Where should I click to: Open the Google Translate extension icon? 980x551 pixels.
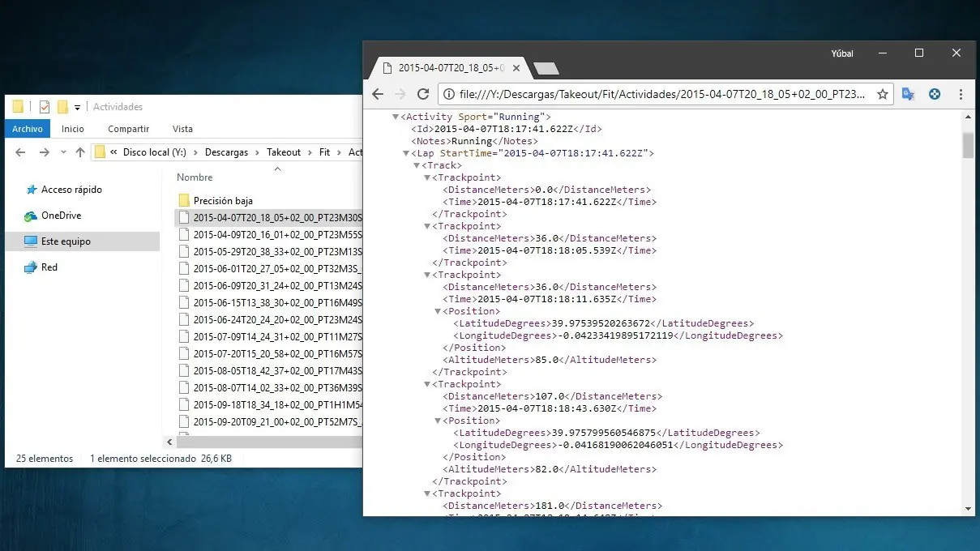pyautogui.click(x=909, y=94)
